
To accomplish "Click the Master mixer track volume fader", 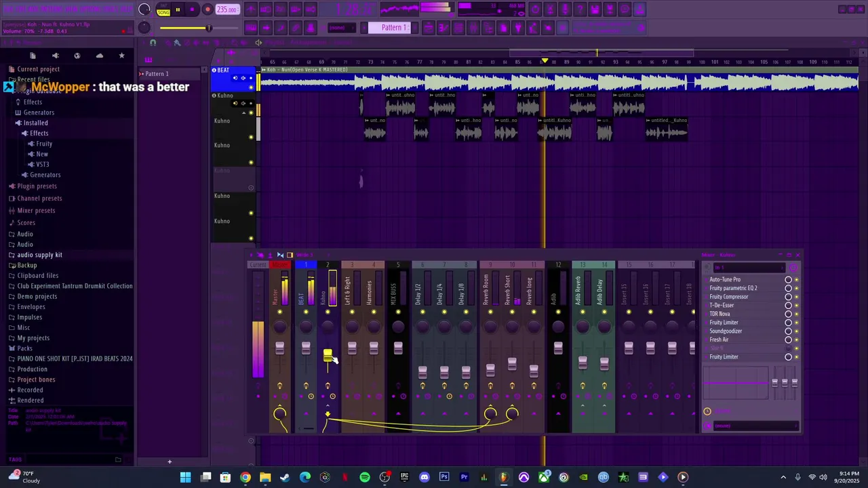I will tap(279, 348).
